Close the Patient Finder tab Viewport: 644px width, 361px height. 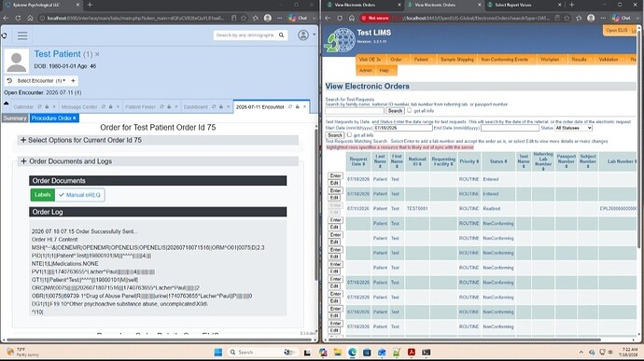pos(176,106)
